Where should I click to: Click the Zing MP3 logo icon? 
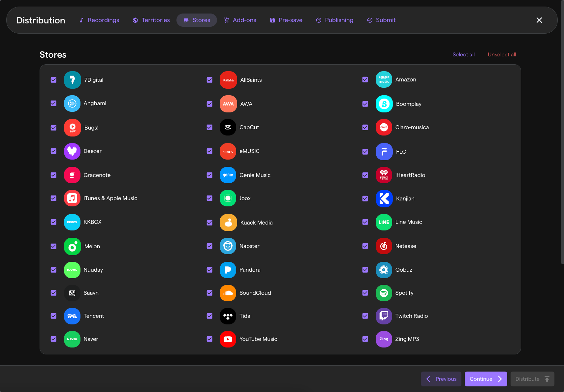point(384,339)
